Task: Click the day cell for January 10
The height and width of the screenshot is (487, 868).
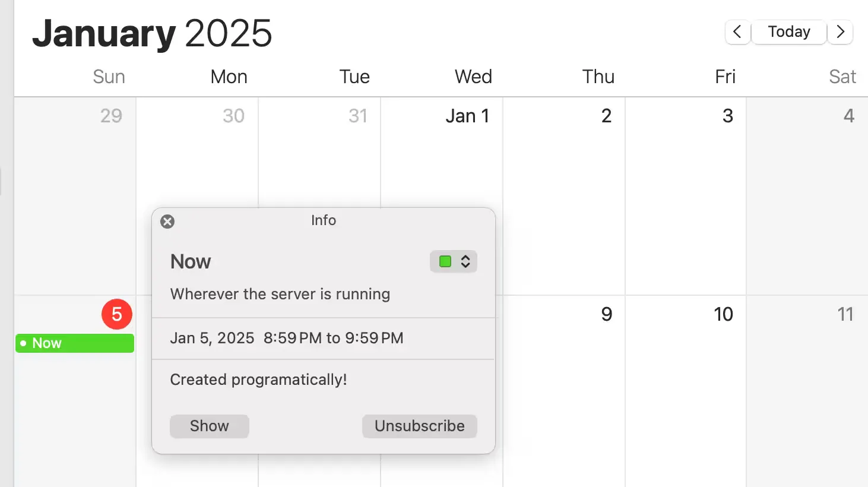Action: (686, 386)
